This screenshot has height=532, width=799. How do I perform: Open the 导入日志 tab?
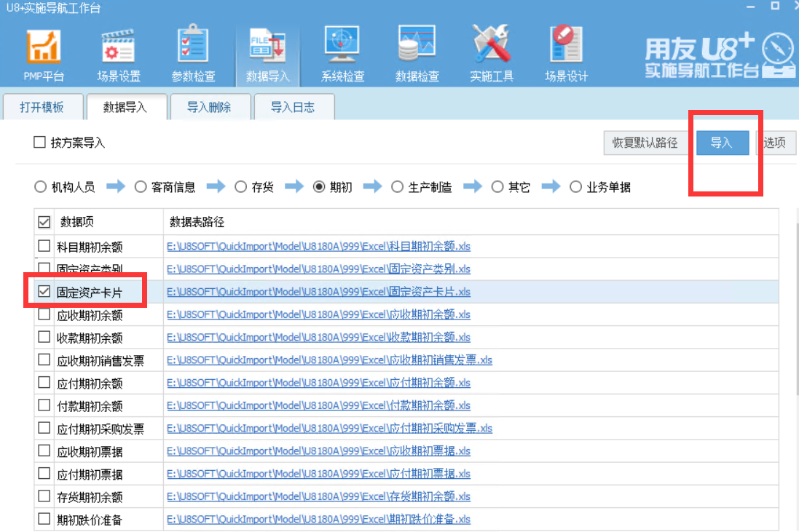[293, 107]
